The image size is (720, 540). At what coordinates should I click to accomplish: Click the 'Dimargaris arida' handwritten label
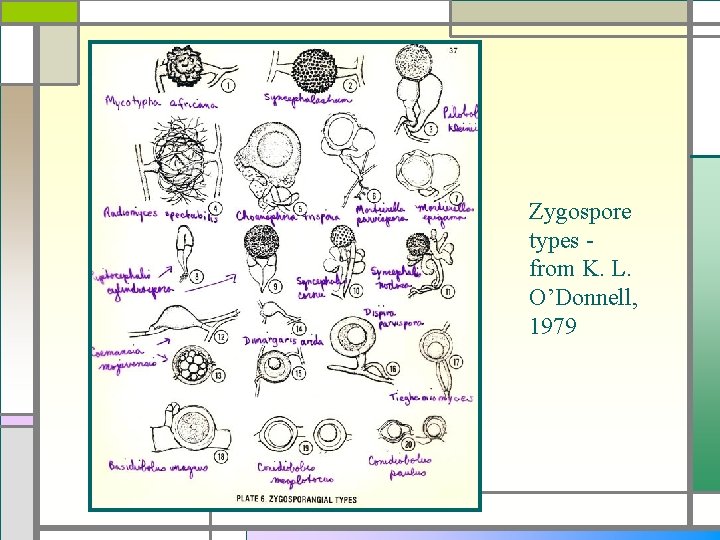click(283, 341)
